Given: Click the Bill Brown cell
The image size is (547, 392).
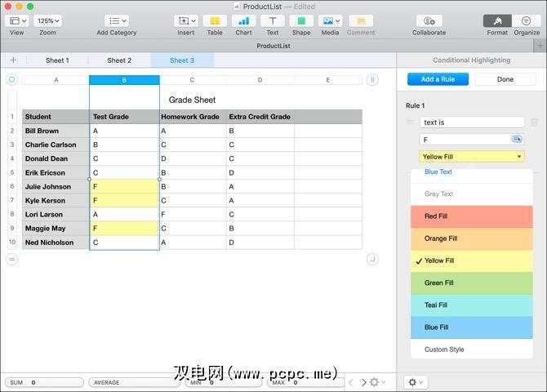Looking at the screenshot, I should click(56, 131).
